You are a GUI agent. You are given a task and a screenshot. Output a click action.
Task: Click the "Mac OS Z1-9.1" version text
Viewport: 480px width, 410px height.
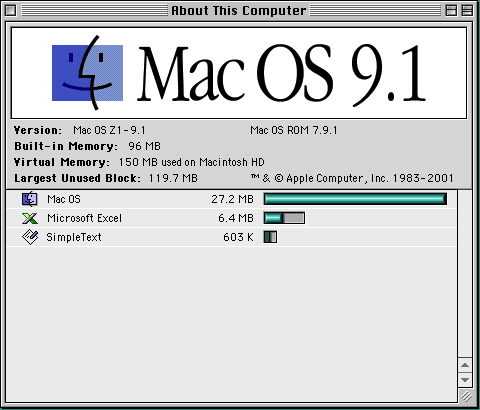(x=109, y=130)
